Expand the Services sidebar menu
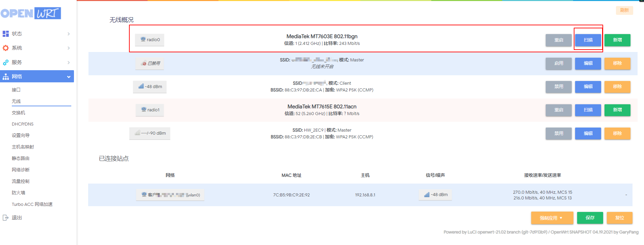 click(37, 62)
